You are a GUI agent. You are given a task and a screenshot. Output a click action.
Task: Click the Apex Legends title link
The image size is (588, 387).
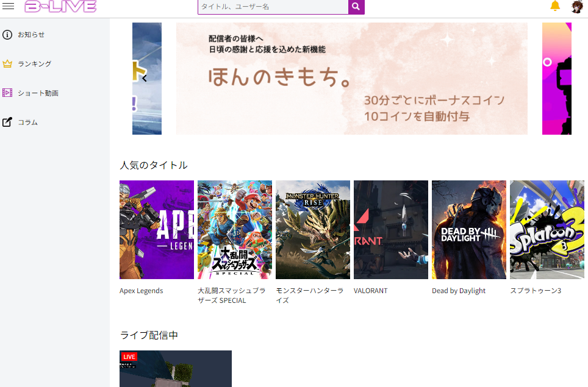(142, 291)
